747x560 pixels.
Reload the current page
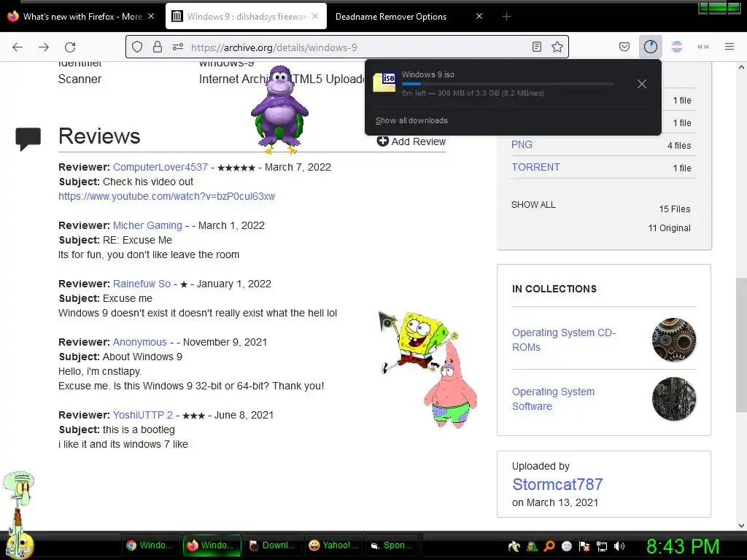(70, 47)
